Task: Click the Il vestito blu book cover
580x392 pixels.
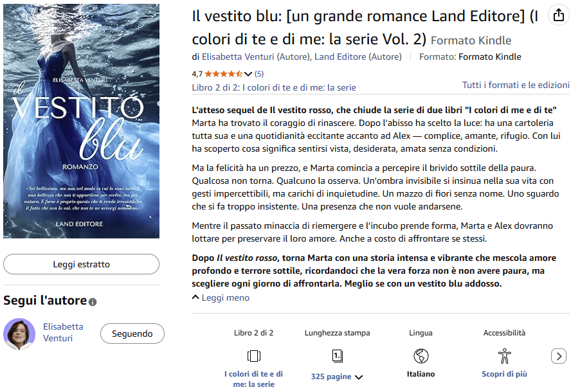Action: [x=82, y=121]
